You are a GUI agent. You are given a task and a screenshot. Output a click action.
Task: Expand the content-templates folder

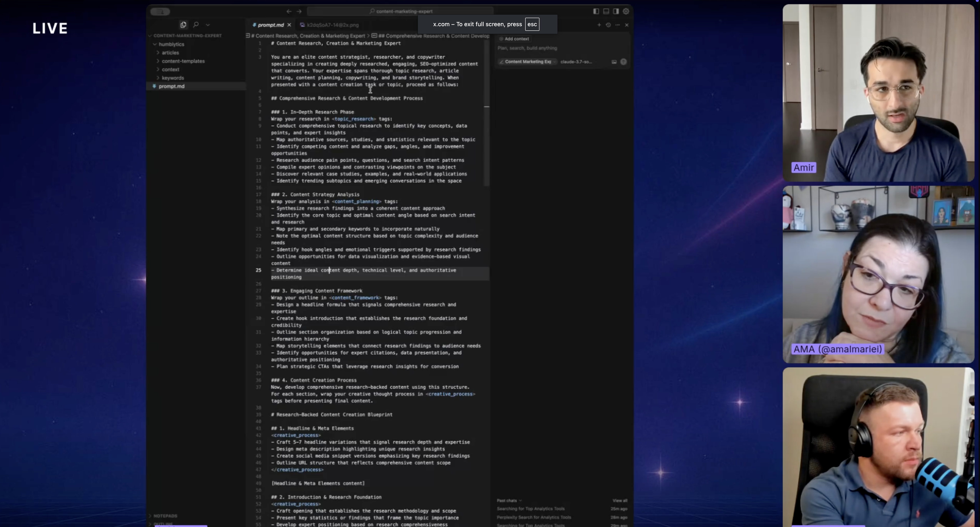tap(183, 61)
